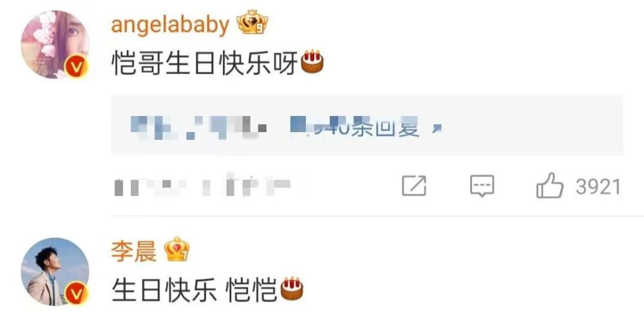Tap the orange verified V badge on 李晨's avatar
This screenshot has height=312, width=644.
pyautogui.click(x=77, y=295)
